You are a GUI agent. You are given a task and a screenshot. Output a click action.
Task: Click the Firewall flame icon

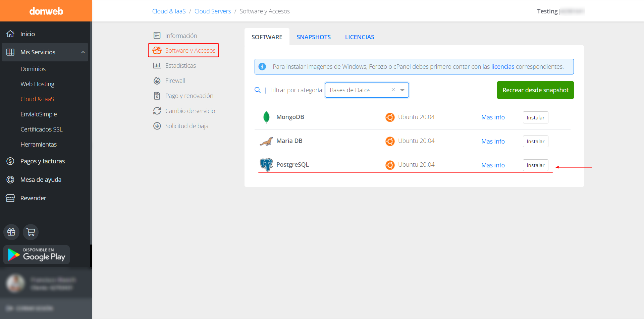(157, 81)
